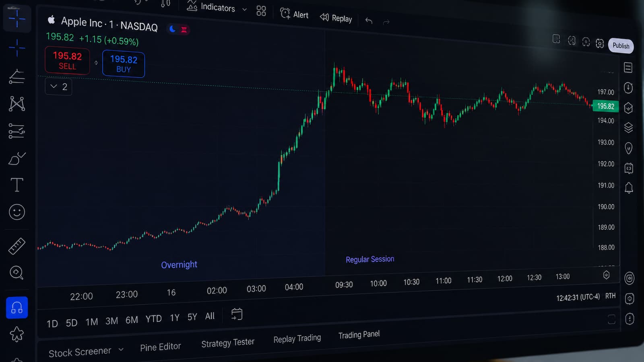Select the All time range

(x=210, y=316)
